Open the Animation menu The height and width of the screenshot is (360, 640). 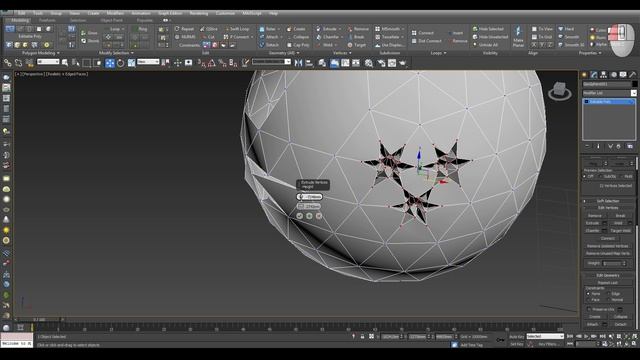pyautogui.click(x=141, y=13)
